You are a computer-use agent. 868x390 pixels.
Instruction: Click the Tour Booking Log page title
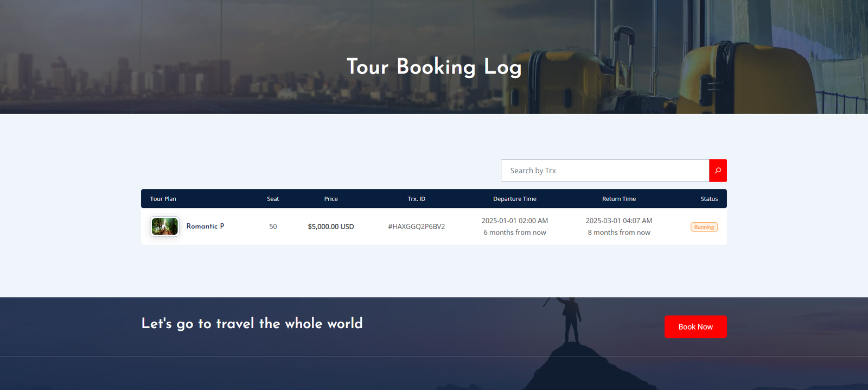tap(434, 67)
